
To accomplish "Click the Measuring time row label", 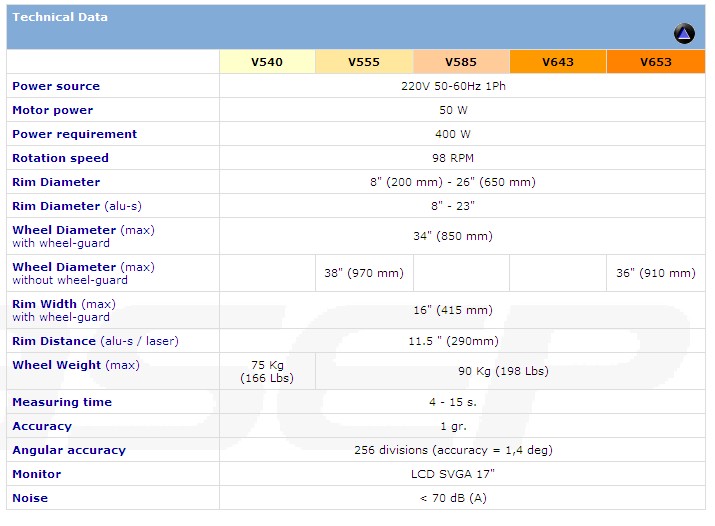I will tap(62, 402).
